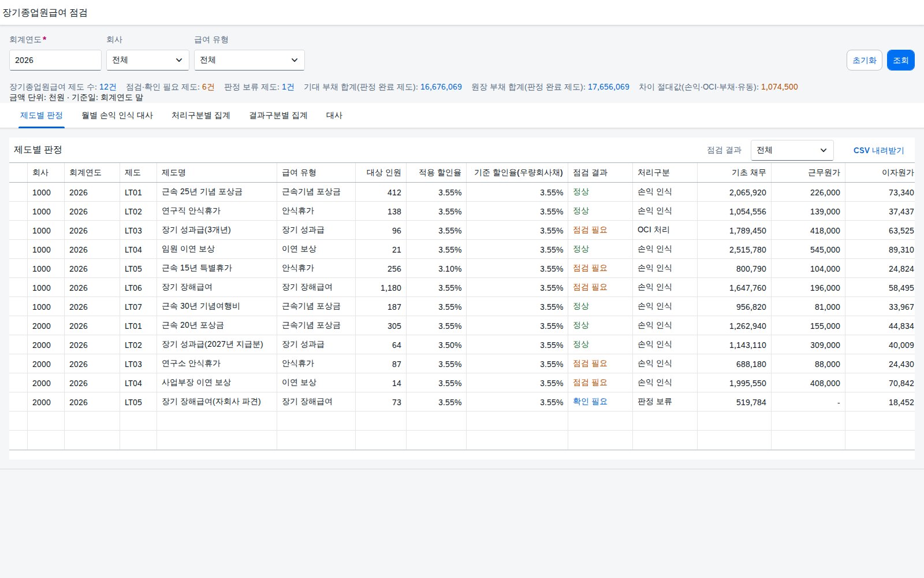Viewport: 924px width, 578px height.
Task: Open the 급여 유형 dropdown
Action: pos(249,60)
